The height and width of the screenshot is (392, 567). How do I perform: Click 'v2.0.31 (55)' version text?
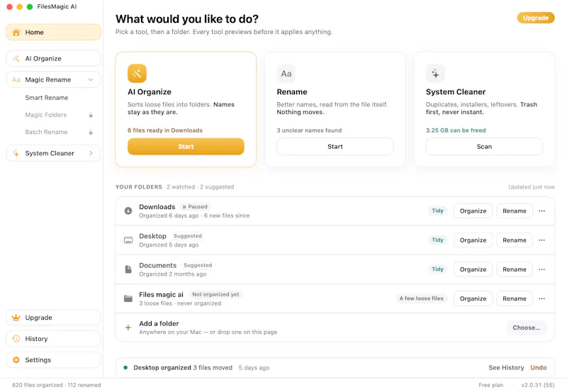[x=538, y=385]
